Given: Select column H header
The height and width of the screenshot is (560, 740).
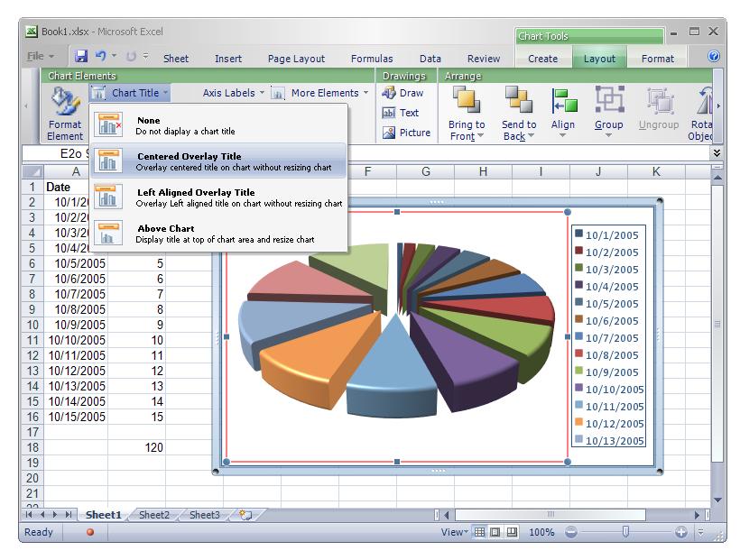Looking at the screenshot, I should (484, 171).
